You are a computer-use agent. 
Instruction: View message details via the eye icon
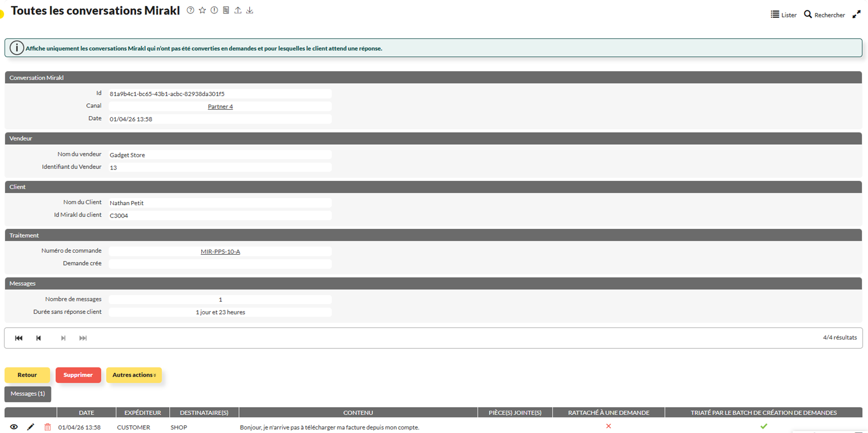click(14, 427)
